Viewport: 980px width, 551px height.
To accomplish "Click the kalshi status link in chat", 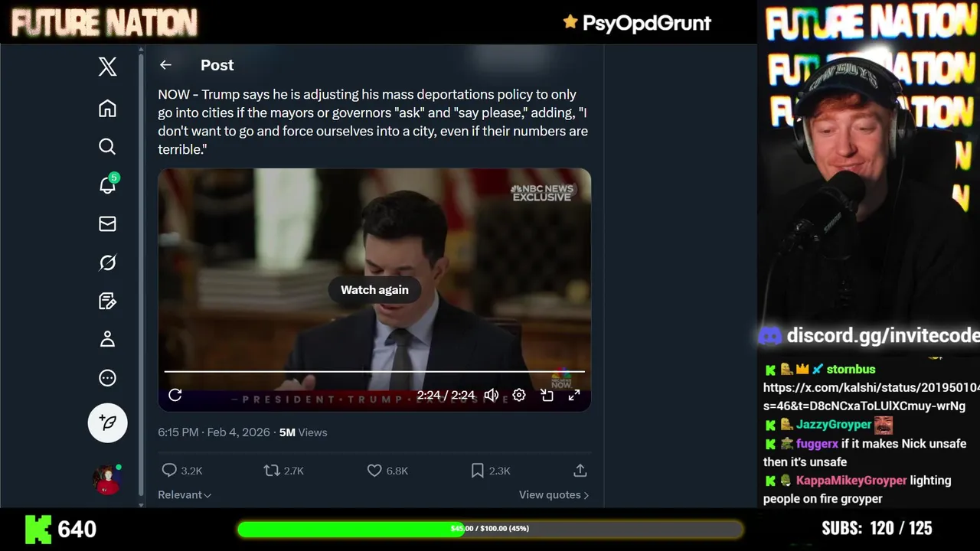I will (871, 397).
